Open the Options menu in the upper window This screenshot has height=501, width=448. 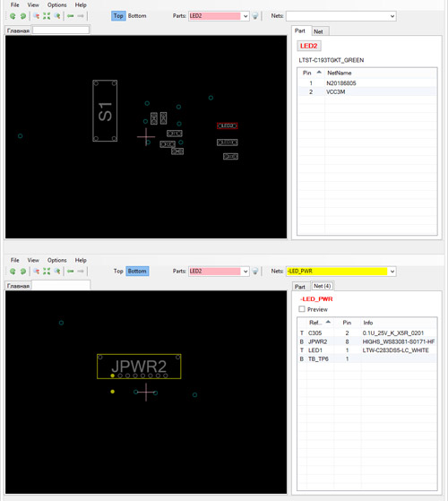point(56,4)
